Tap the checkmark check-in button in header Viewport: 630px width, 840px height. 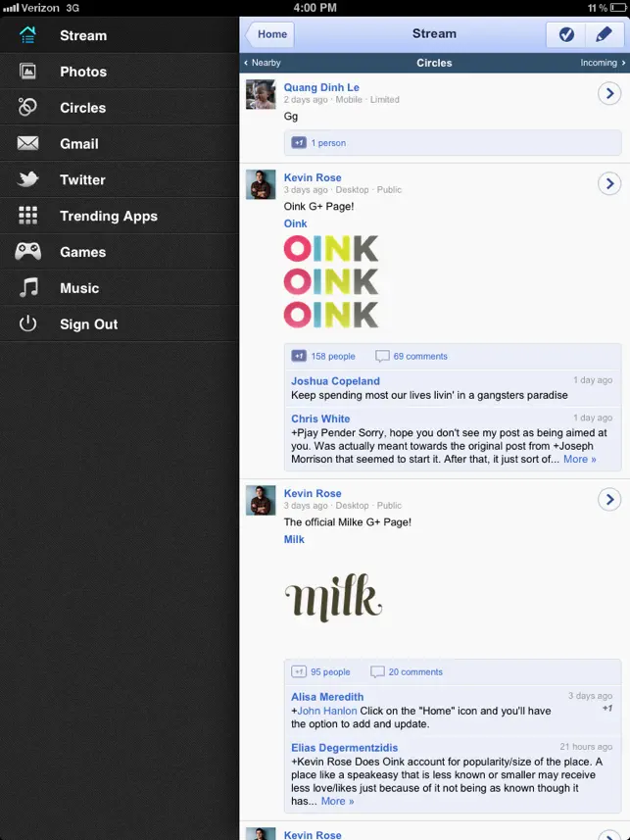click(566, 35)
